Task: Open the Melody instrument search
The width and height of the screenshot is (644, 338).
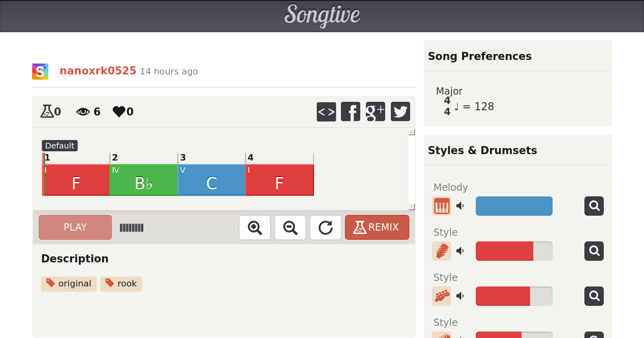Action: 594,206
